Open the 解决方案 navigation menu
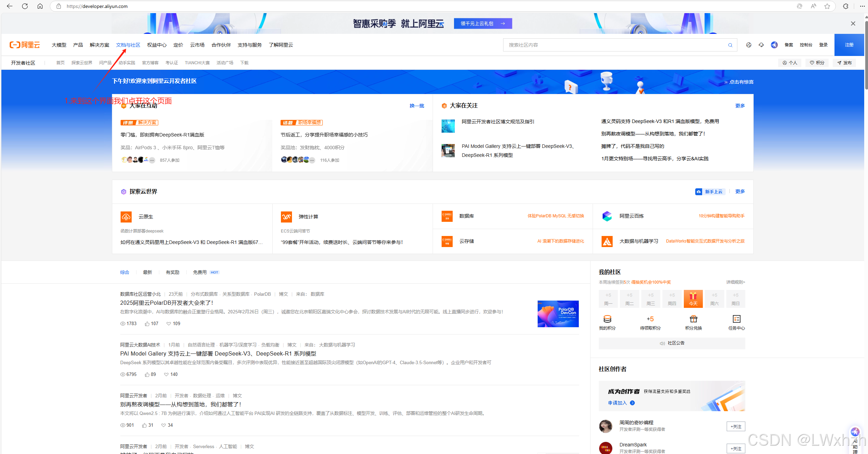 (x=99, y=45)
